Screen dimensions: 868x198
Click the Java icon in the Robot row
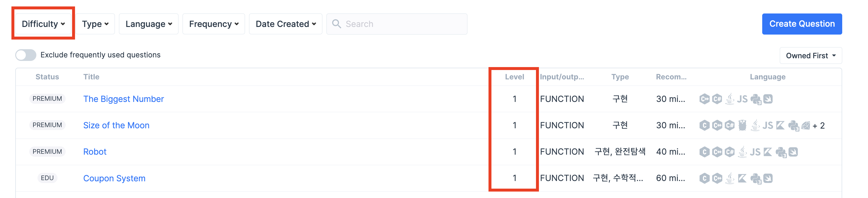[742, 151]
